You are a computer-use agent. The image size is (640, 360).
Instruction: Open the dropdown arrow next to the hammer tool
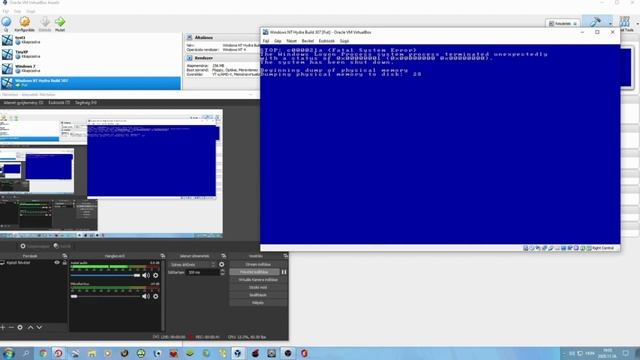tap(610, 24)
